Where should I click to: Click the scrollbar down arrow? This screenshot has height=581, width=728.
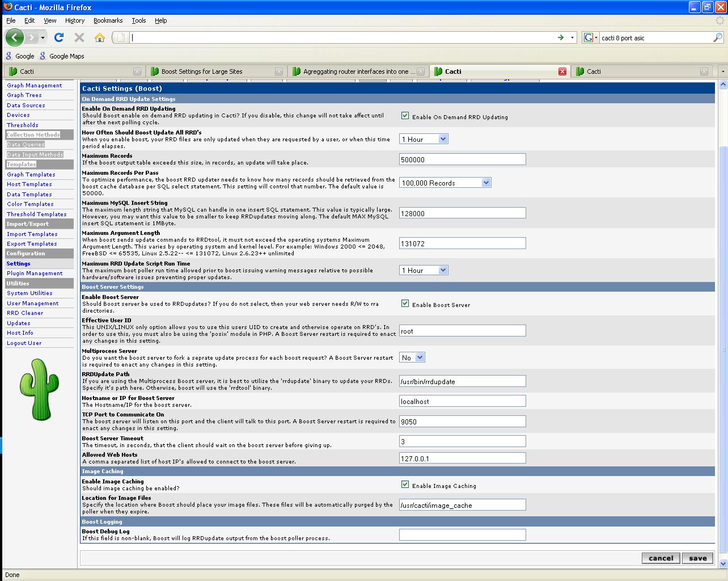pos(723,563)
